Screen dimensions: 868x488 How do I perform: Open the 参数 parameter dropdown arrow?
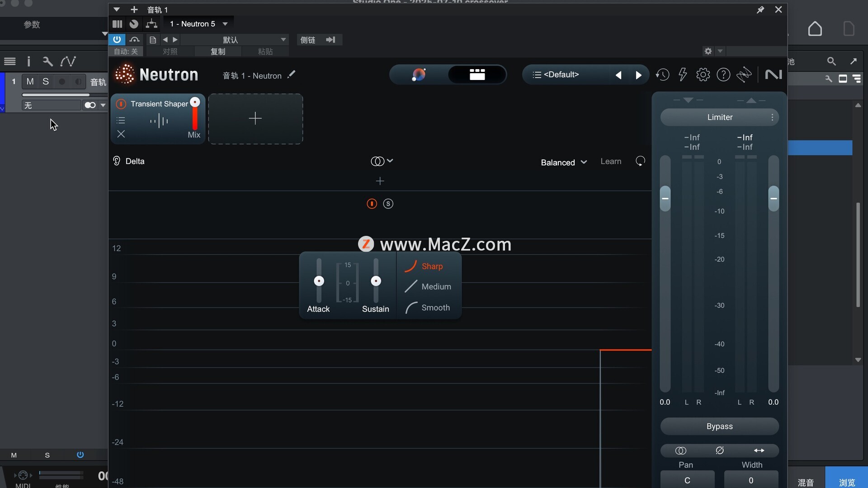(x=104, y=33)
